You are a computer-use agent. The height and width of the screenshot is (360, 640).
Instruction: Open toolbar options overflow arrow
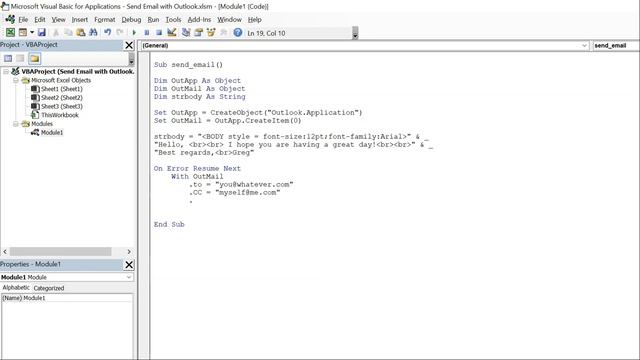[355, 33]
